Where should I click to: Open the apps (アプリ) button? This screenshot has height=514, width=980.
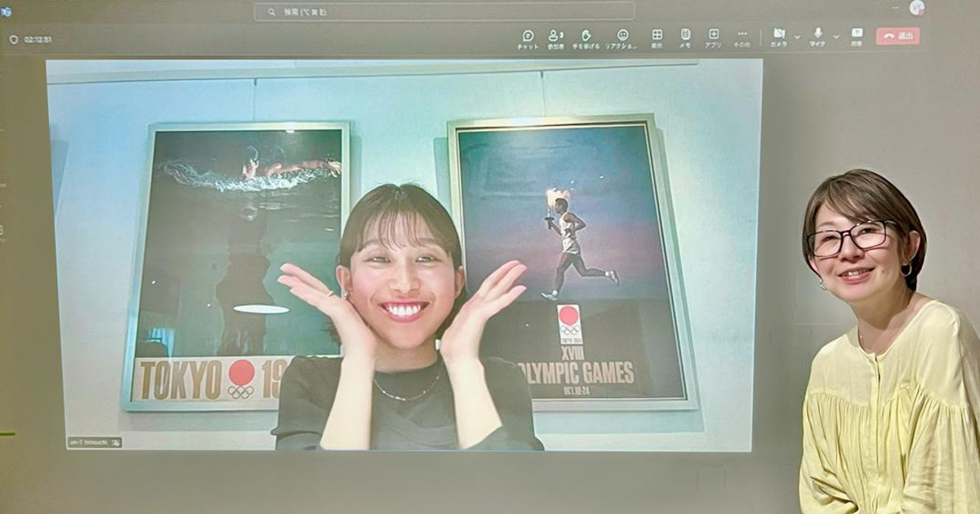(713, 38)
